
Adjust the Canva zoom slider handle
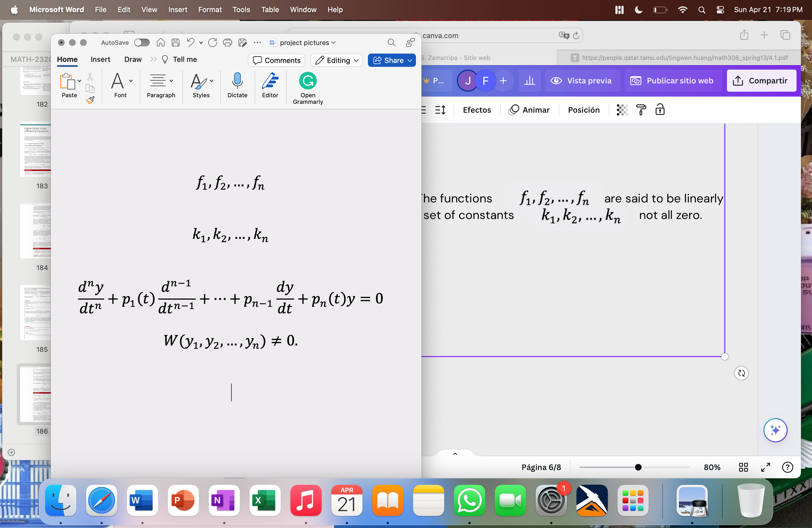point(638,467)
